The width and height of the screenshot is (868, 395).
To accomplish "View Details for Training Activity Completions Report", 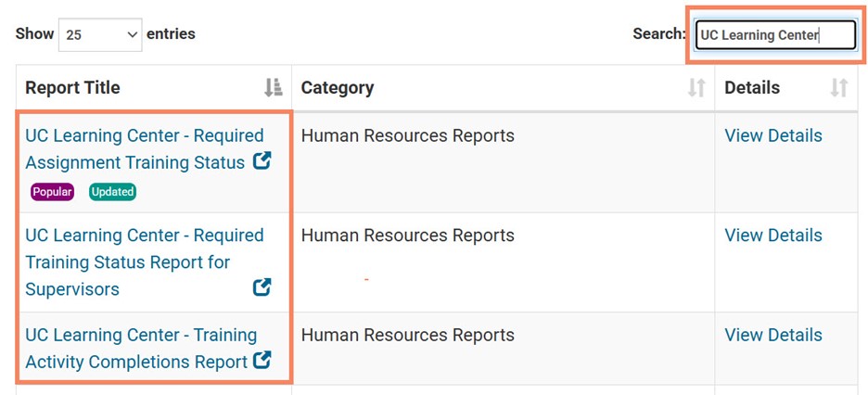I will click(773, 335).
